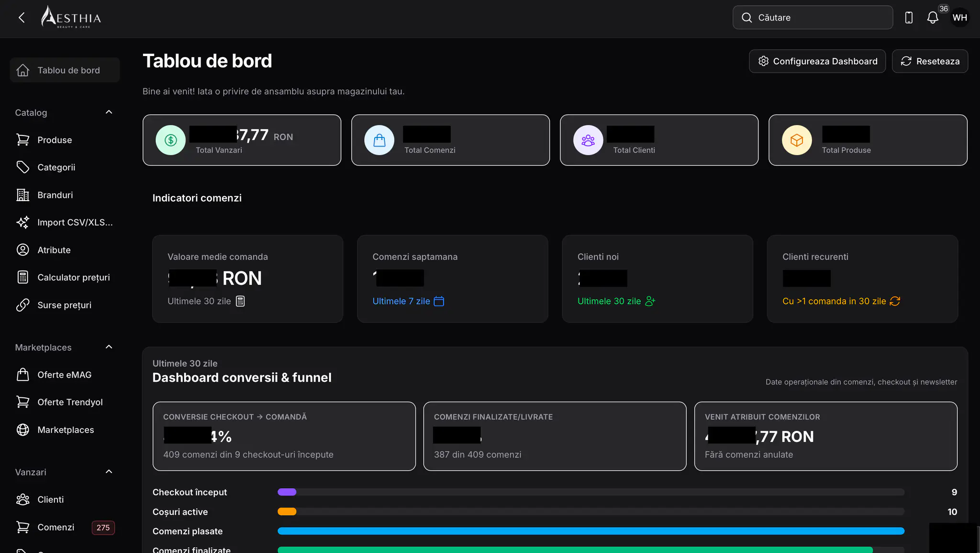Viewport: 980px width, 553px height.
Task: Open Clienti under Vanzari
Action: pyautogui.click(x=65, y=499)
